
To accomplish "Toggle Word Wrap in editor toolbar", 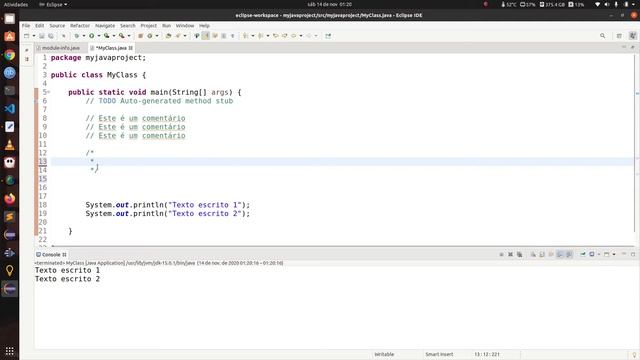I will coord(215,36).
